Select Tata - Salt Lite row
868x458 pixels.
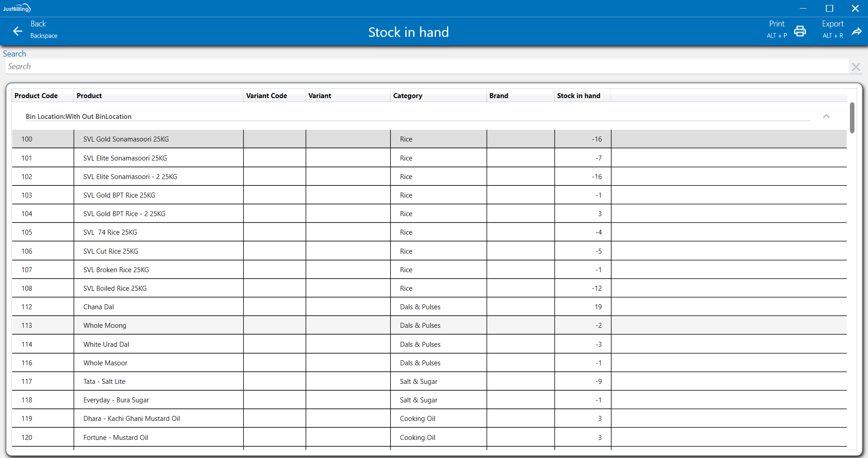pyautogui.click(x=104, y=382)
